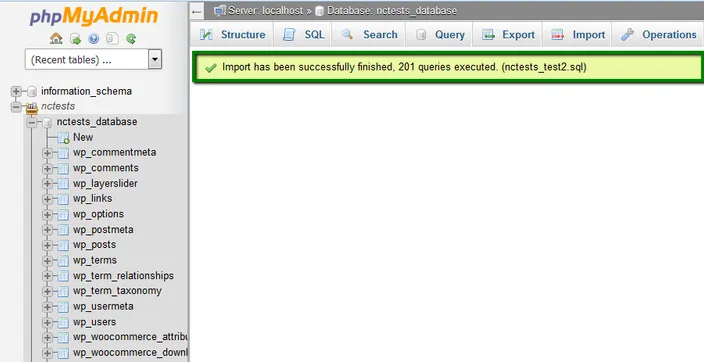Expand the wp_commentmeta table node

coord(47,153)
